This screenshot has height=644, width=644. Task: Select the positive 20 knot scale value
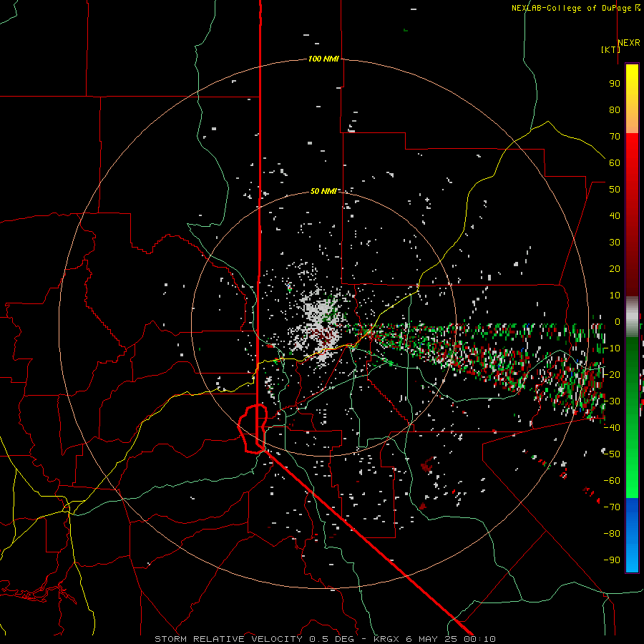click(615, 268)
